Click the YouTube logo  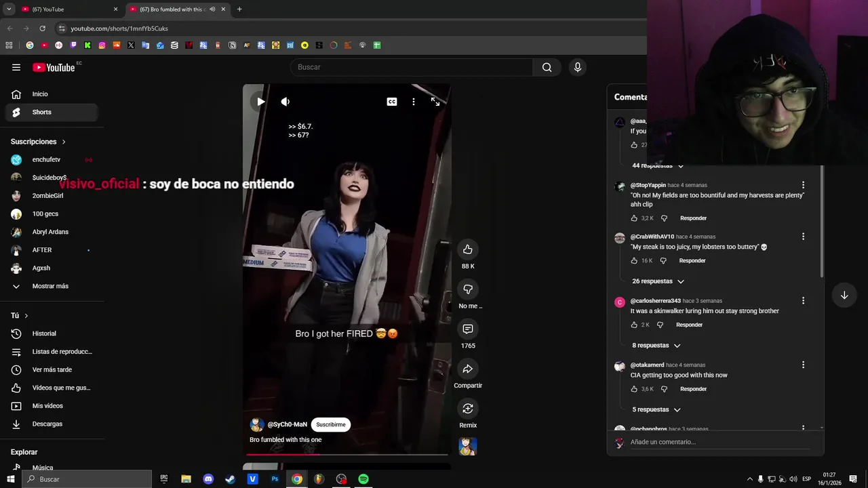coord(54,67)
